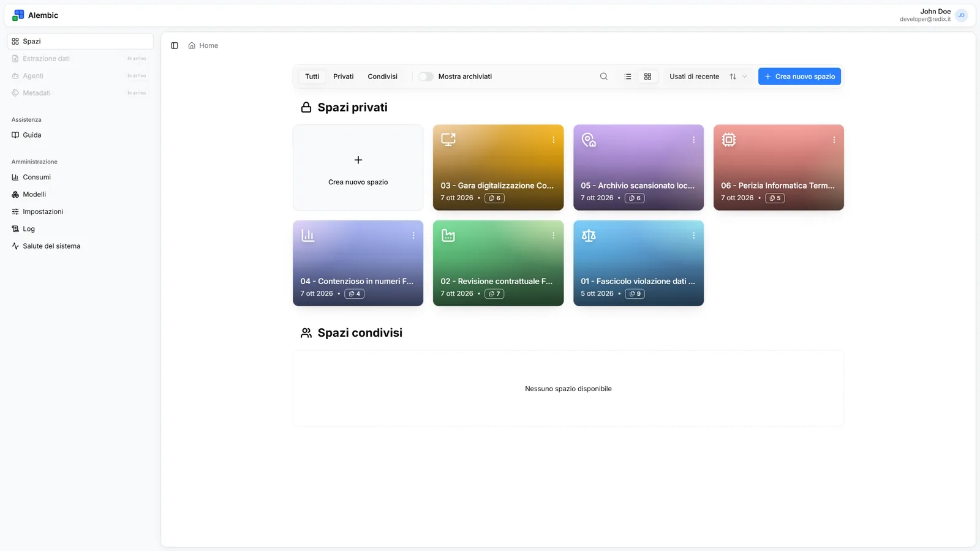Image resolution: width=980 pixels, height=551 pixels.
Task: Click the Home breadcrumb icon
Action: point(192,45)
